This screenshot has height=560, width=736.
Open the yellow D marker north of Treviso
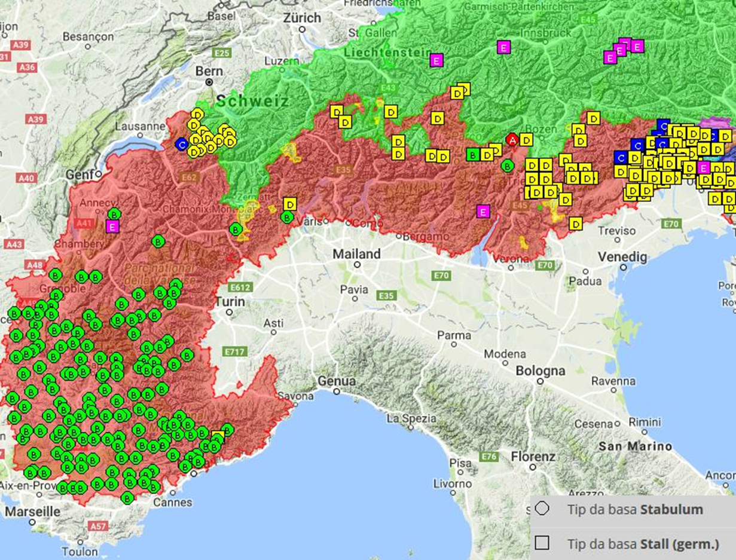575,224
